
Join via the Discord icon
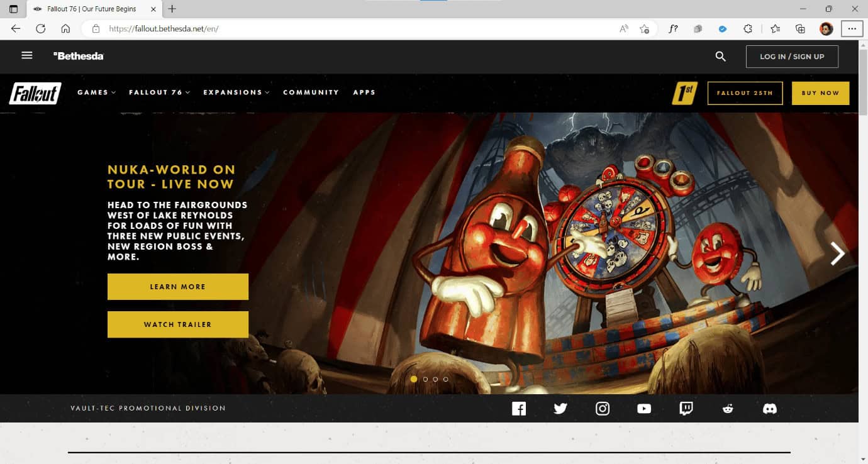770,409
